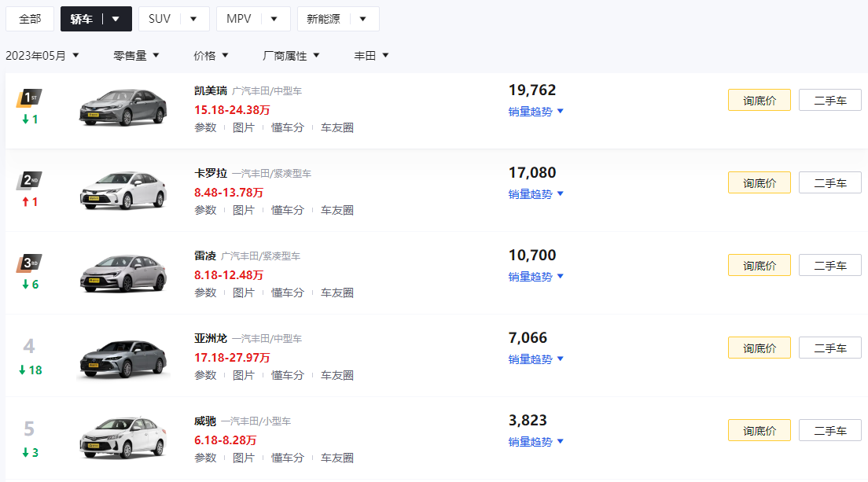This screenshot has height=482, width=868.
Task: Click 懂车分 link for 卡罗拉
Action: coord(288,210)
